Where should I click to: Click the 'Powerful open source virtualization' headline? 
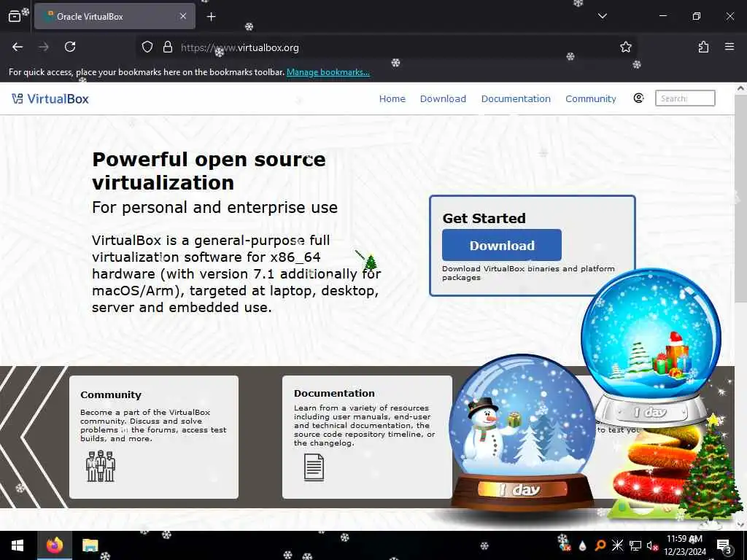point(209,171)
